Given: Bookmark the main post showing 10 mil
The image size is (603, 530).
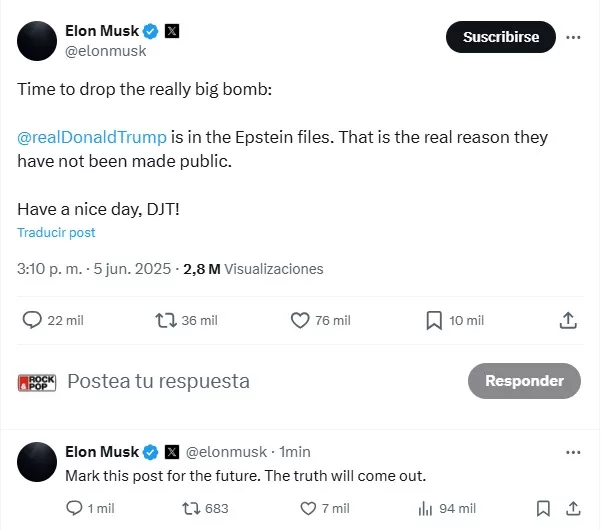Looking at the screenshot, I should click(434, 320).
